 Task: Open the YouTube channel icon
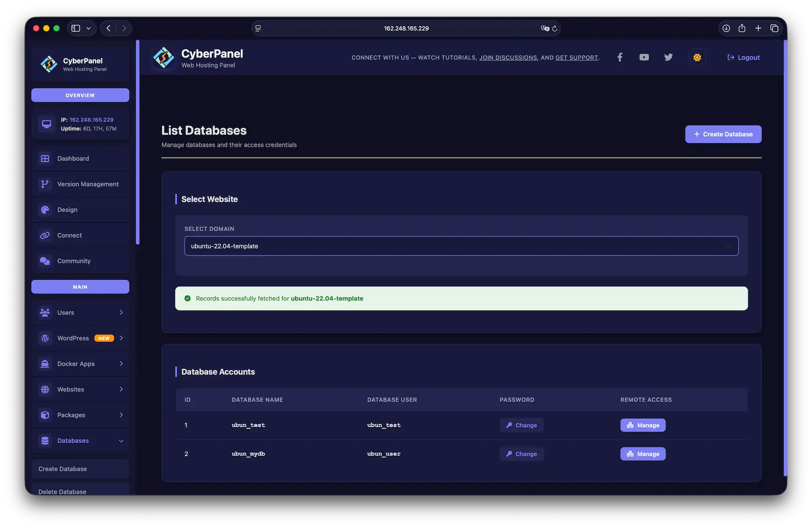[x=644, y=57]
